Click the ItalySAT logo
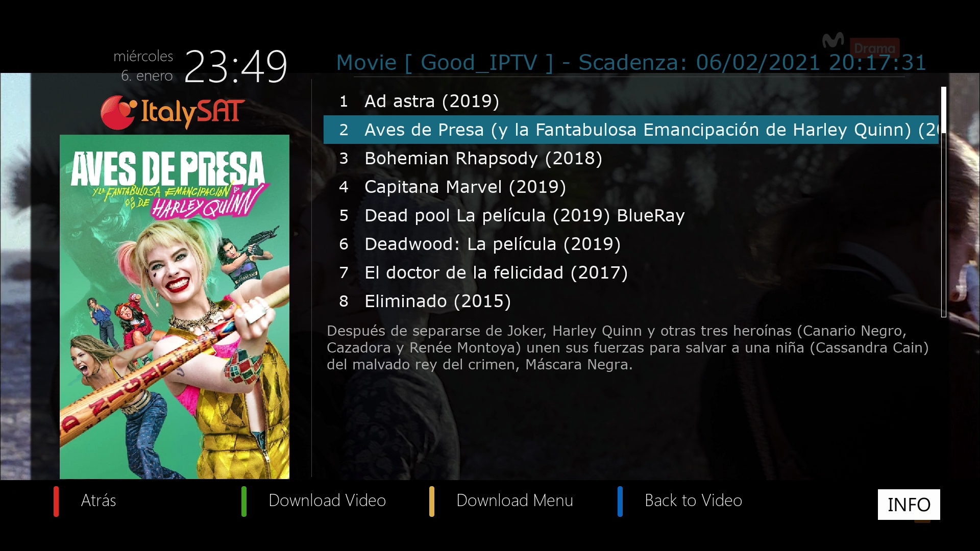 pyautogui.click(x=173, y=112)
